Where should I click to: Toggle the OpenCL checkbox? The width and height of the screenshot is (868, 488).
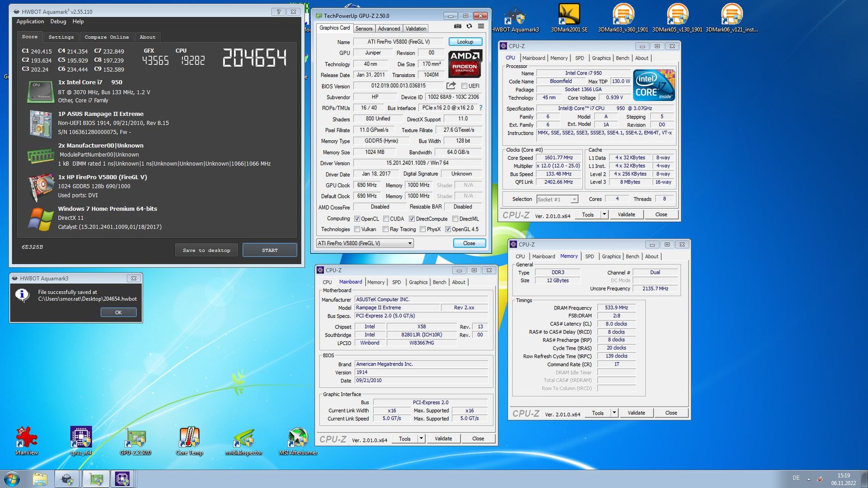[x=357, y=219]
